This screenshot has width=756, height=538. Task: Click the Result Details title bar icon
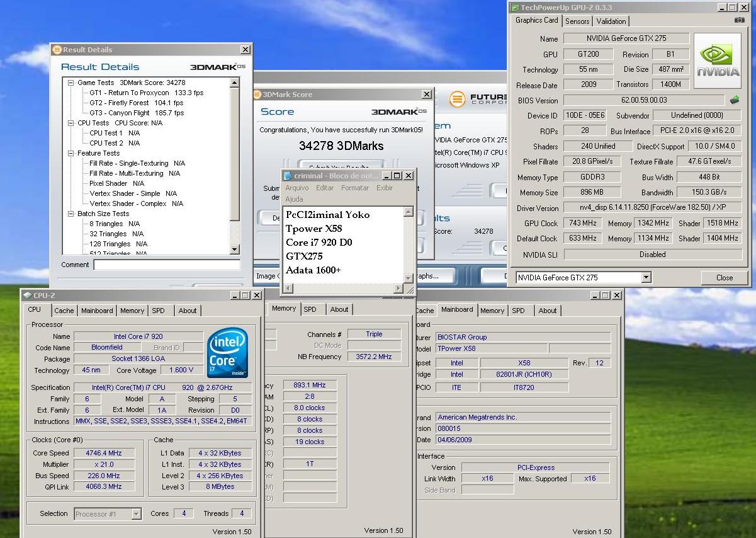[x=57, y=50]
